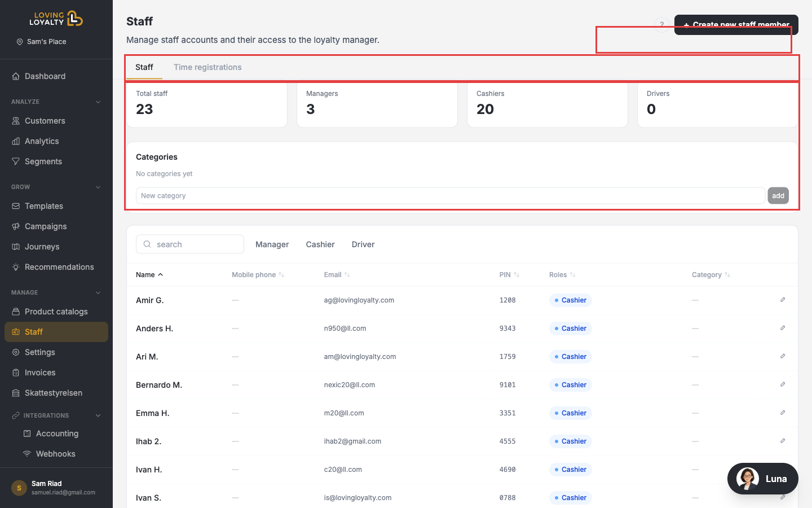This screenshot has height=508, width=812.
Task: Go to Invoices page
Action: [x=56, y=373]
